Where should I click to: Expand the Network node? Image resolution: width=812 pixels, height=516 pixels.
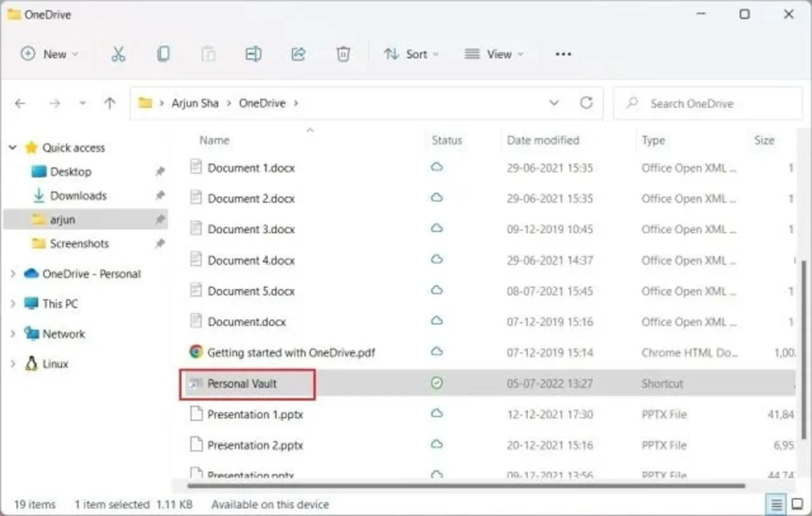pyautogui.click(x=13, y=334)
